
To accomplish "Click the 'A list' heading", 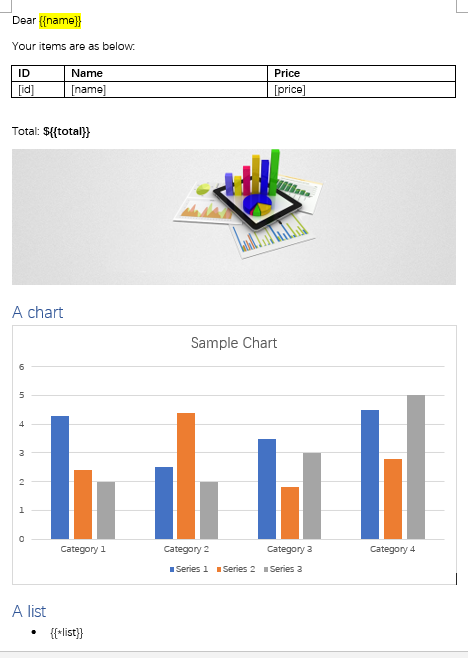I will point(29,611).
